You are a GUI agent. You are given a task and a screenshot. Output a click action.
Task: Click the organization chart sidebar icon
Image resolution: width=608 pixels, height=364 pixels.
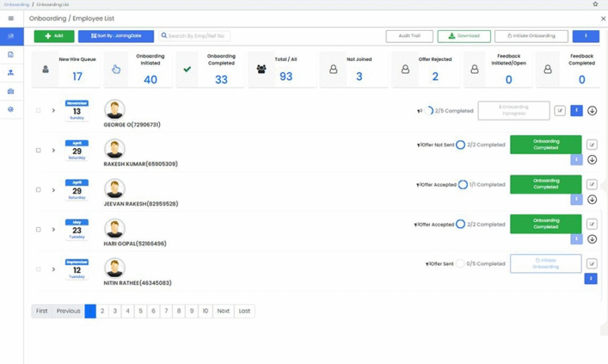click(11, 72)
